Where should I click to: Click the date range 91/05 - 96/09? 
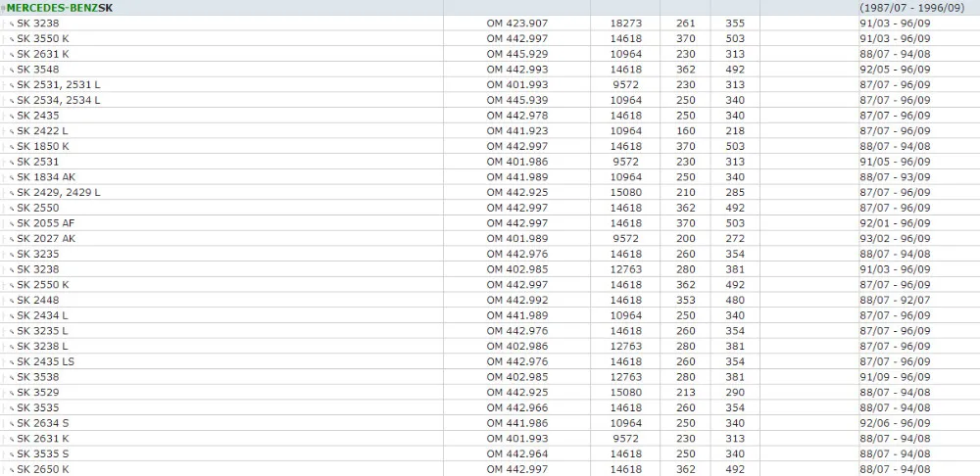(x=895, y=162)
